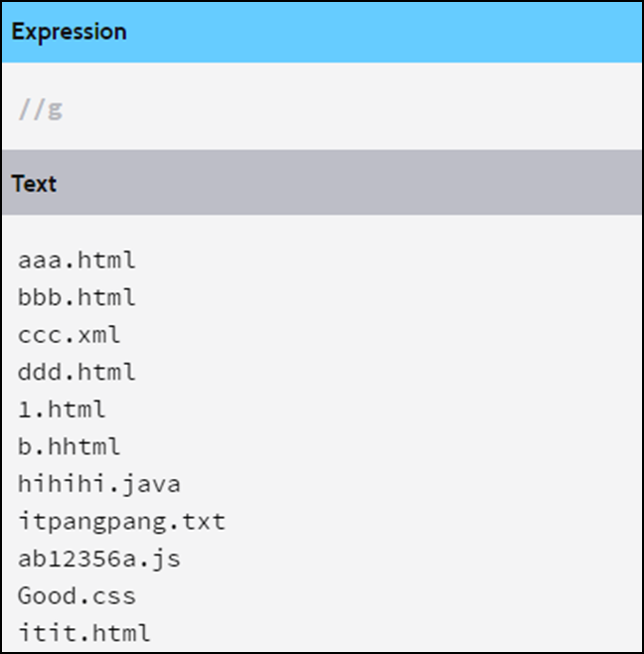Click the Text section header
The image size is (644, 654).
pyautogui.click(x=322, y=183)
